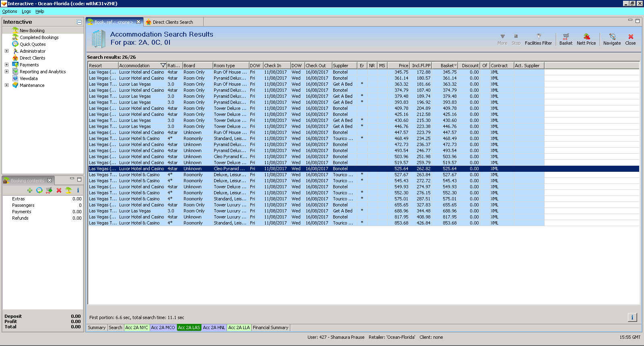Click the Direct Clients icon in sidebar
The image size is (644, 346).
(x=15, y=58)
